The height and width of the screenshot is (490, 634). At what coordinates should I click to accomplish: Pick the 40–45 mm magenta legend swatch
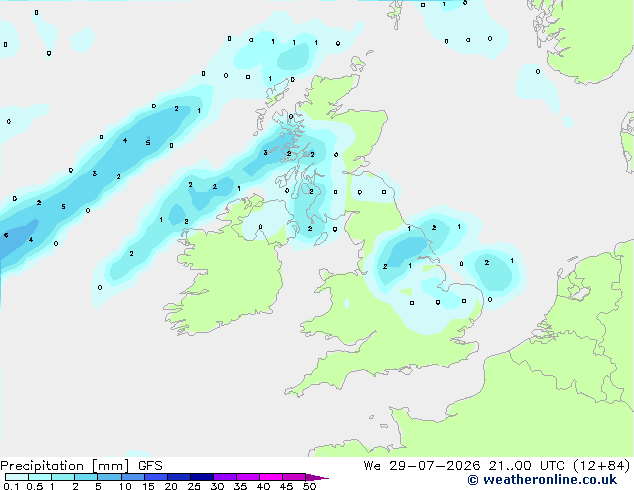tap(271, 477)
